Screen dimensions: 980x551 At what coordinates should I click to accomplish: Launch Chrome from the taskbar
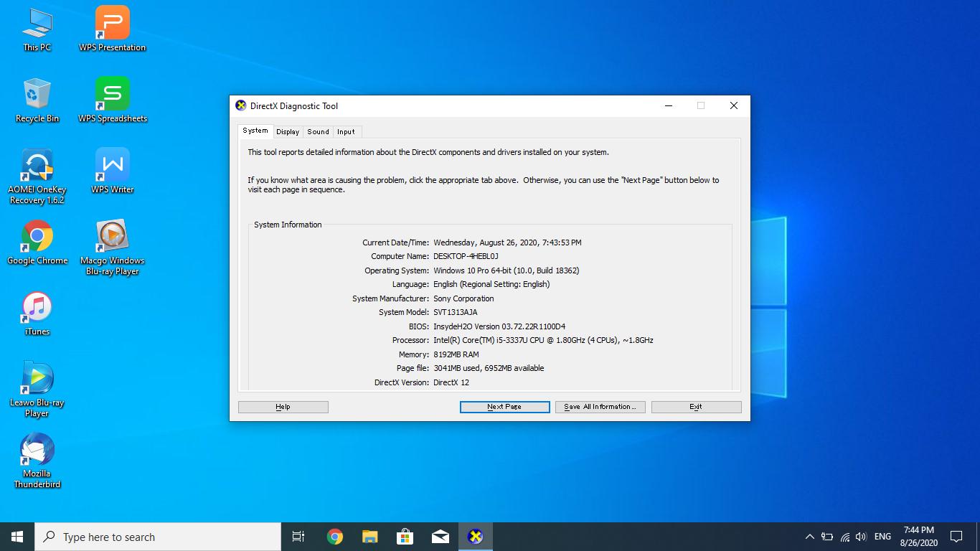pyautogui.click(x=334, y=537)
